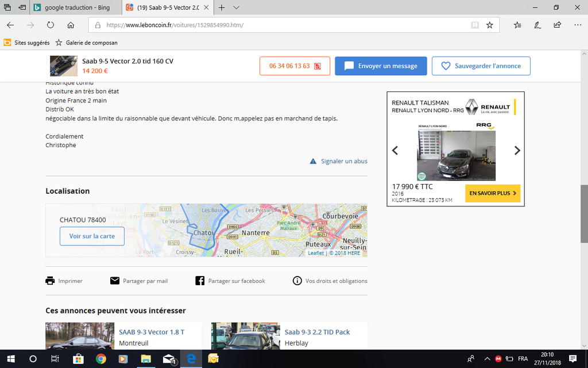Open Sites suggérés bookmark

[26, 43]
